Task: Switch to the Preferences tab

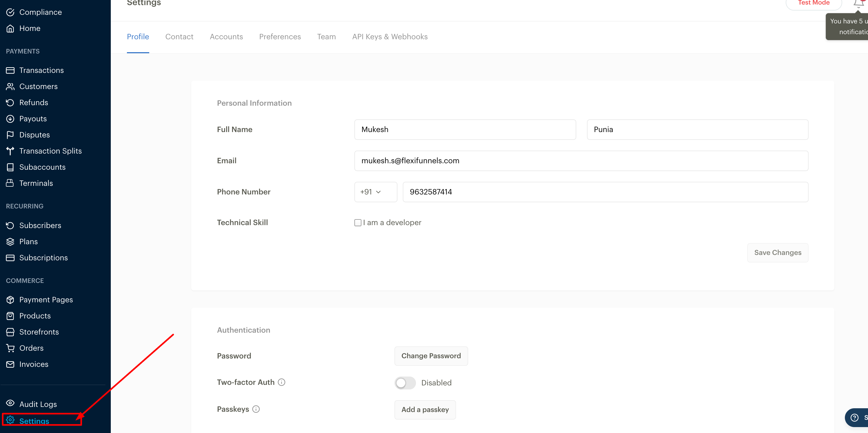Action: pyautogui.click(x=280, y=37)
